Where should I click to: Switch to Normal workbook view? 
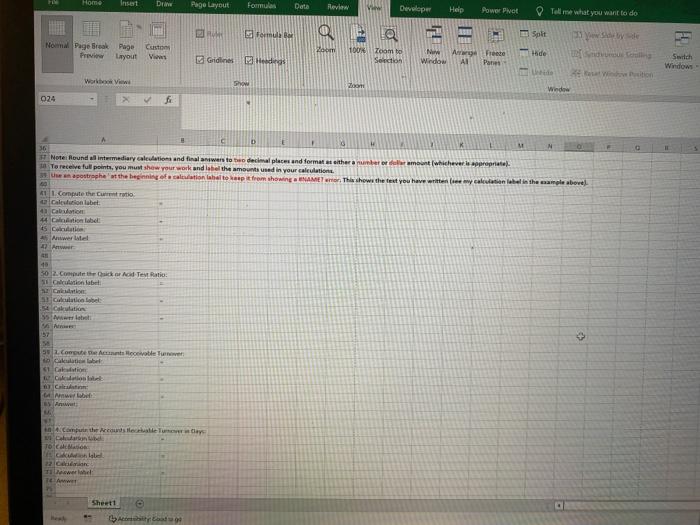(57, 43)
